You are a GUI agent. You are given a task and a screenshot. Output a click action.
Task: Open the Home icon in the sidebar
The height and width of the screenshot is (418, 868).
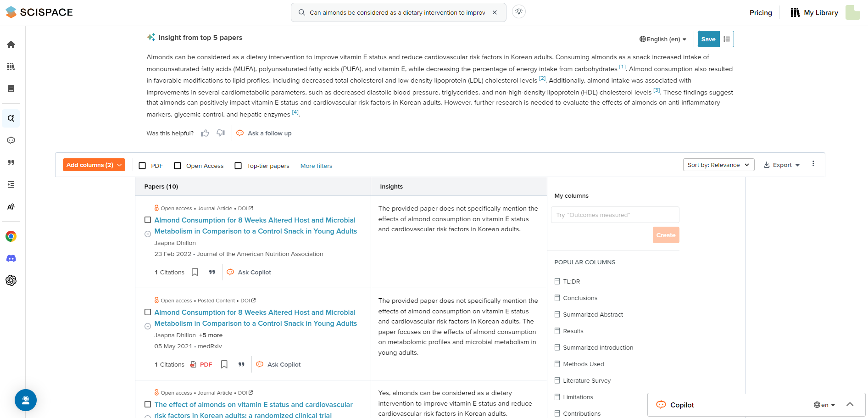pyautogui.click(x=11, y=45)
